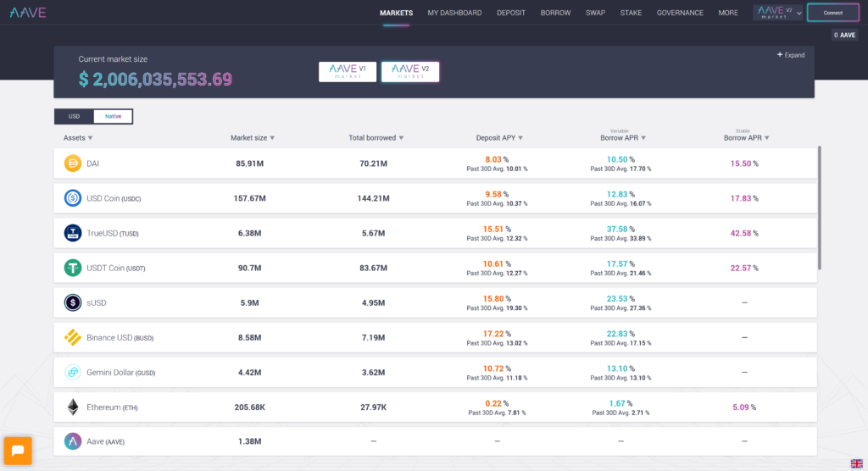The image size is (868, 471).
Task: Open the More menu
Action: pos(728,13)
